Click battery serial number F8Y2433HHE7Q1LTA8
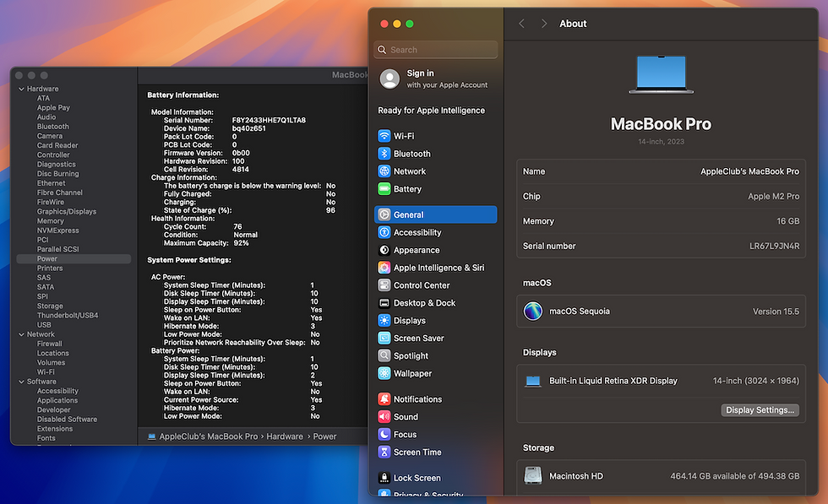The width and height of the screenshot is (828, 504). click(269, 121)
